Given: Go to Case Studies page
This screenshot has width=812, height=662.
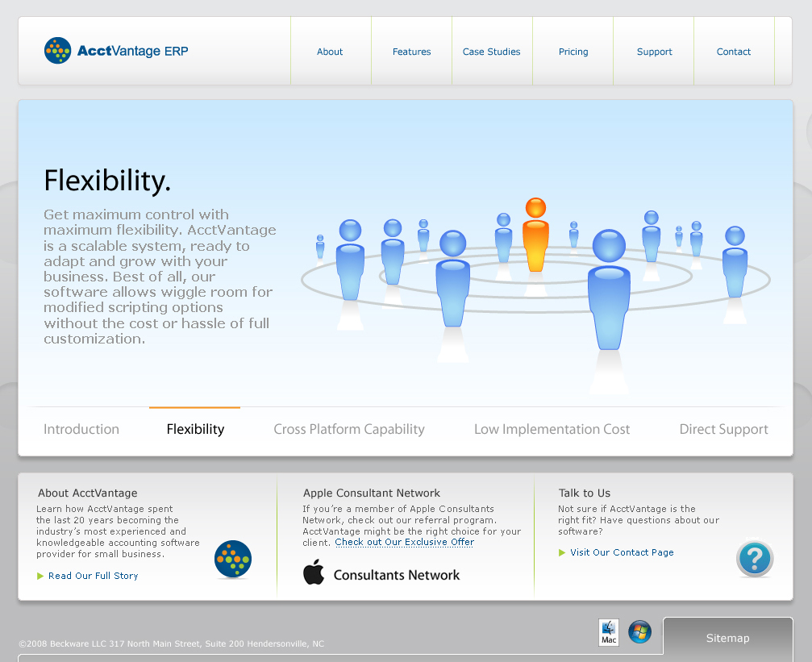Looking at the screenshot, I should click(x=491, y=52).
